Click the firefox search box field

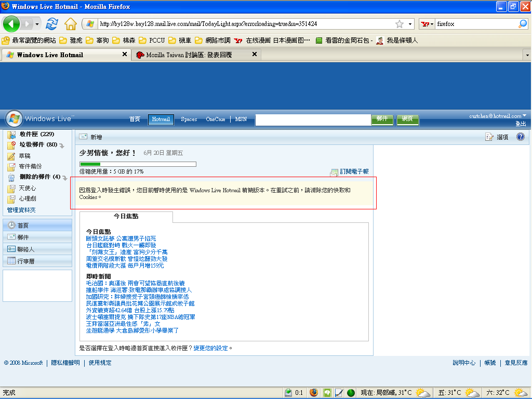click(477, 24)
